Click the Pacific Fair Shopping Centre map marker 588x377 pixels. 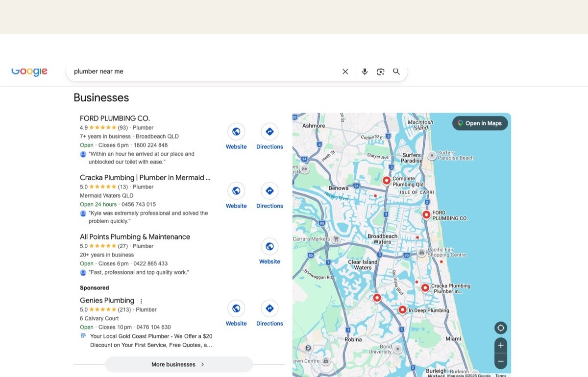(421, 252)
